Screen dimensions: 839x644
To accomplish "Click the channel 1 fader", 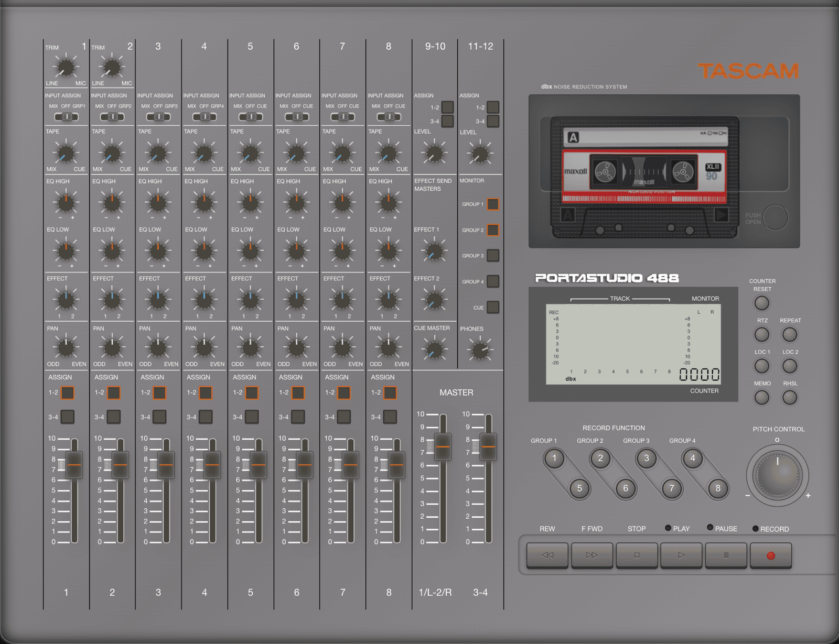I will (x=74, y=465).
